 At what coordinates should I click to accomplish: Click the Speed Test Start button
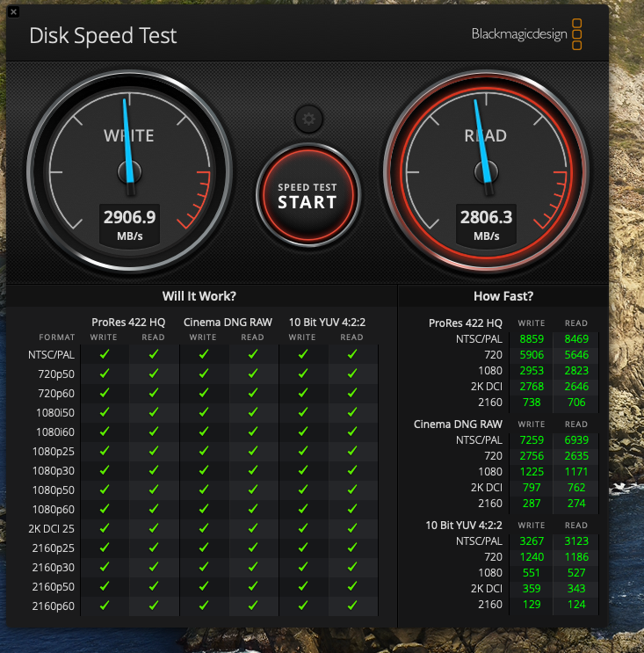(x=308, y=195)
